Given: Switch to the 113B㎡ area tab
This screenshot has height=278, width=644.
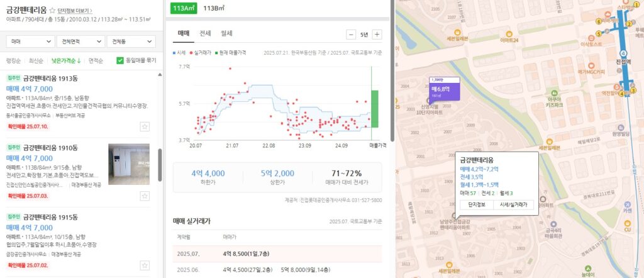Looking at the screenshot, I should (x=214, y=8).
